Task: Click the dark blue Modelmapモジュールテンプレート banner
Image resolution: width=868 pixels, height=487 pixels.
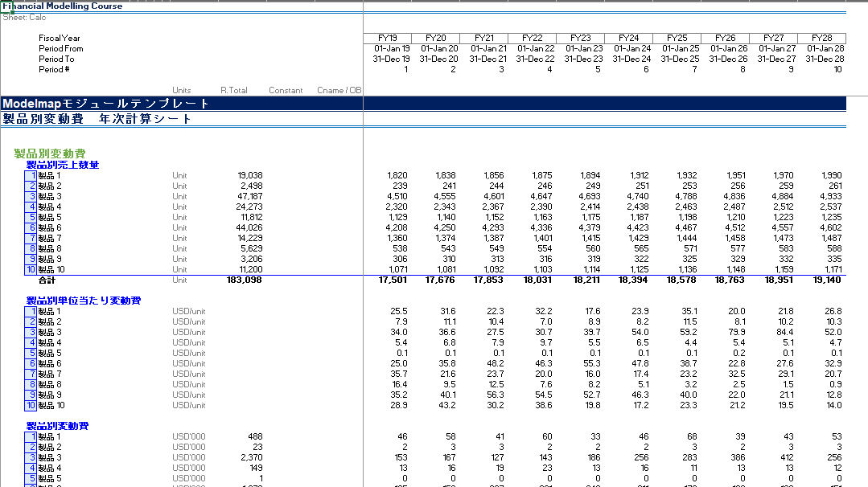Action: click(x=106, y=104)
